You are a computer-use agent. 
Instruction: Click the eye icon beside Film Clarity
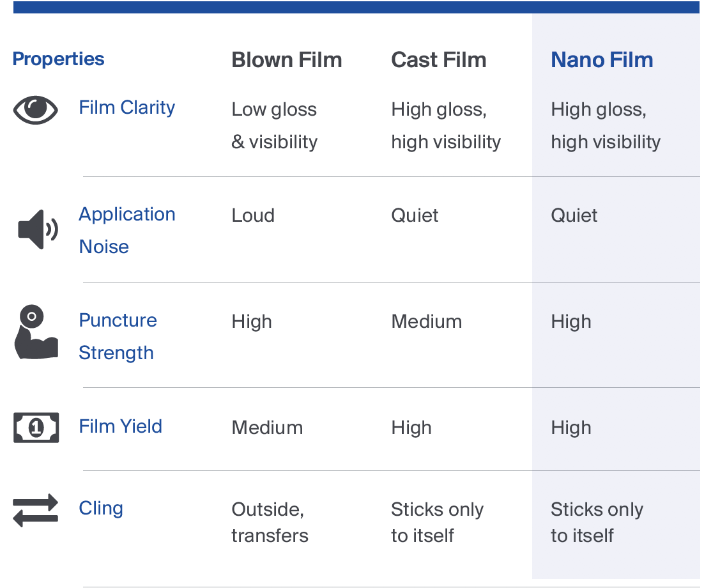[36, 110]
